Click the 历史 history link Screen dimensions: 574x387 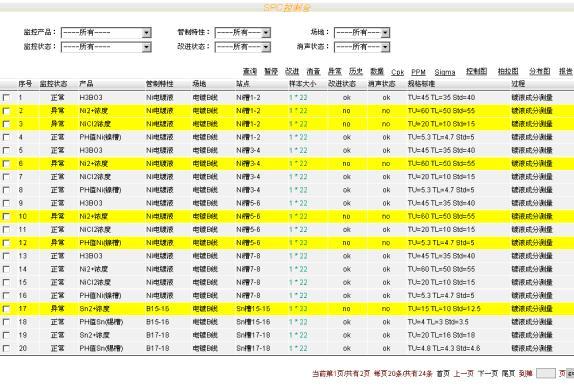[x=355, y=71]
